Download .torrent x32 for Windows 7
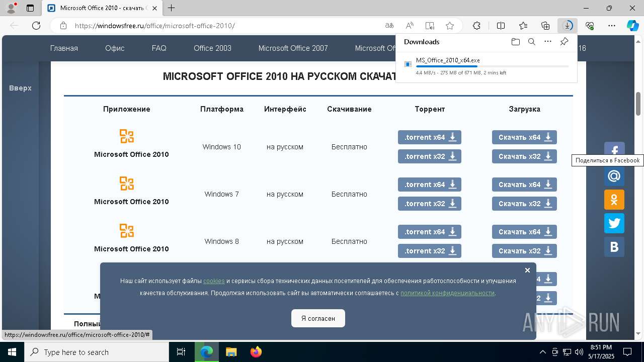This screenshot has height=362, width=644. pos(429,204)
